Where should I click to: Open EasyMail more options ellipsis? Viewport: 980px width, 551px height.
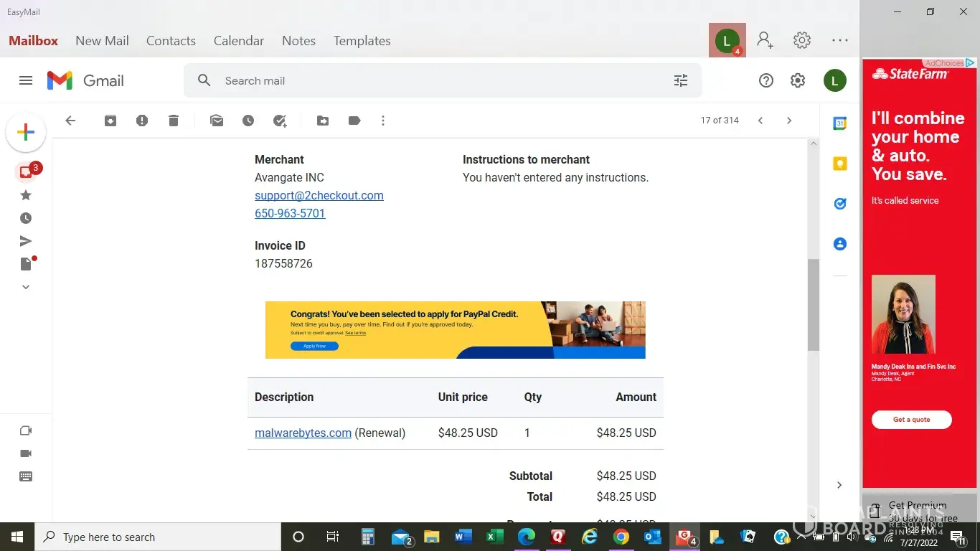point(840,40)
